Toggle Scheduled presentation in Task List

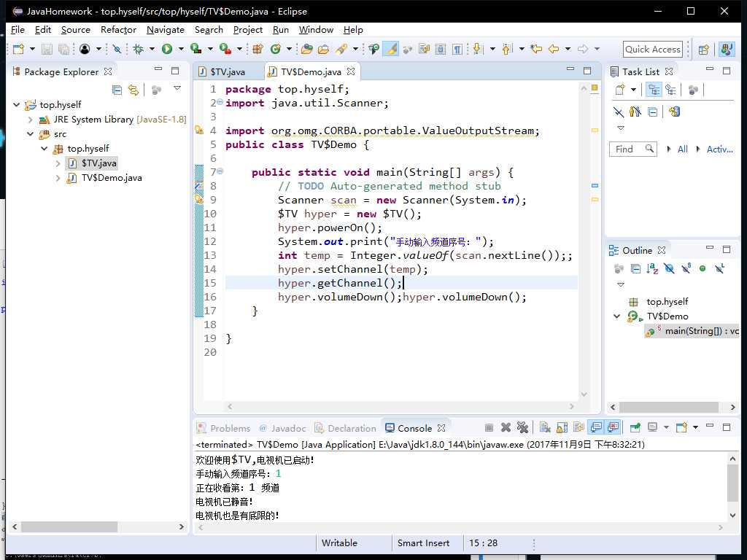(x=671, y=90)
